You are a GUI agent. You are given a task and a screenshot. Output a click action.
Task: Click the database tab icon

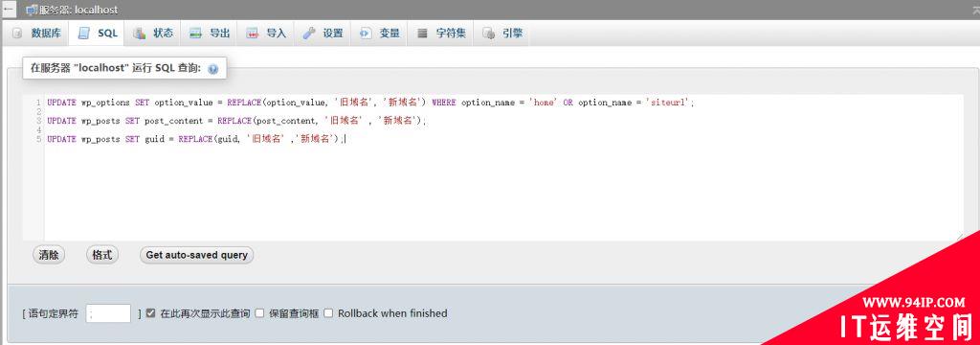click(17, 34)
